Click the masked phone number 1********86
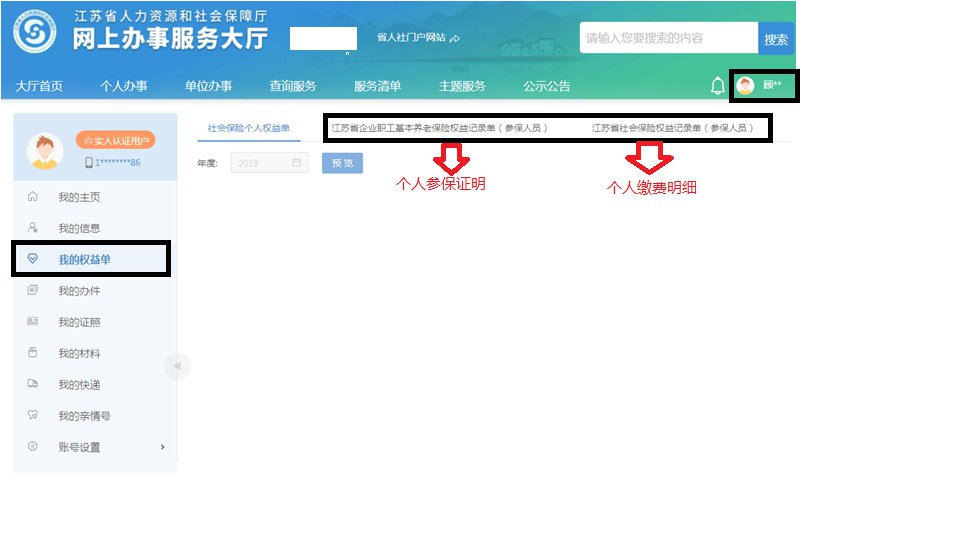This screenshot has width=960, height=540. point(118,162)
